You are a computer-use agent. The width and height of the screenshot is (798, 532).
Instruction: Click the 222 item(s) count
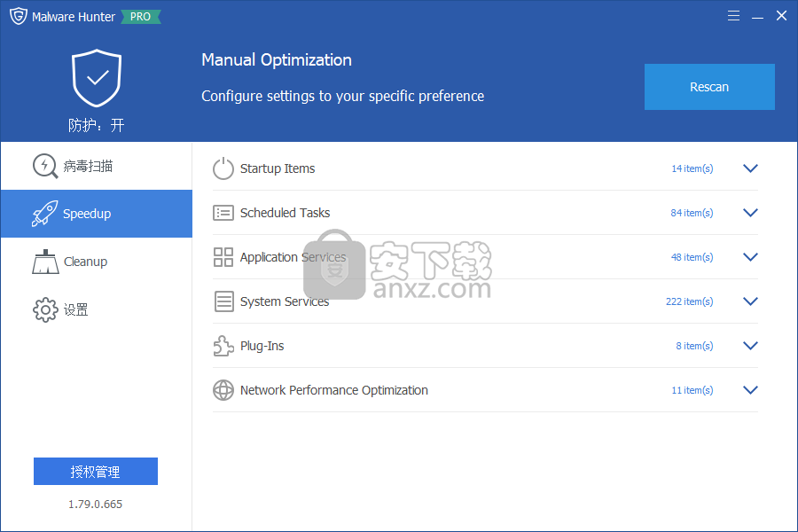pyautogui.click(x=690, y=301)
